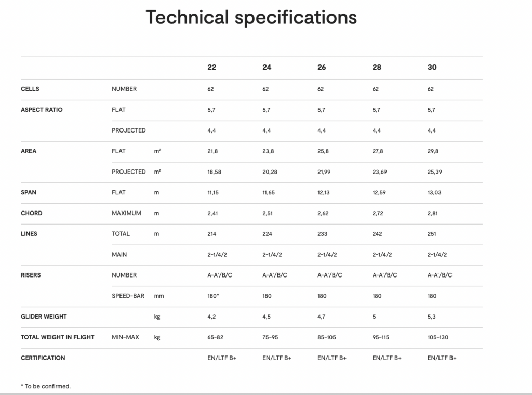Select the TOTAL WEIGHT IN FLIGHT label
This screenshot has width=532, height=395.
[58, 337]
